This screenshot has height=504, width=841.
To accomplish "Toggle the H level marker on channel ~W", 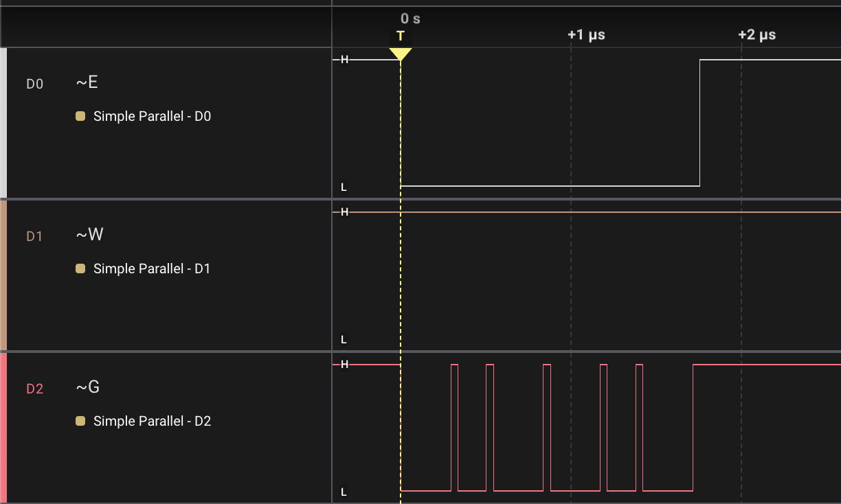I will (x=342, y=212).
